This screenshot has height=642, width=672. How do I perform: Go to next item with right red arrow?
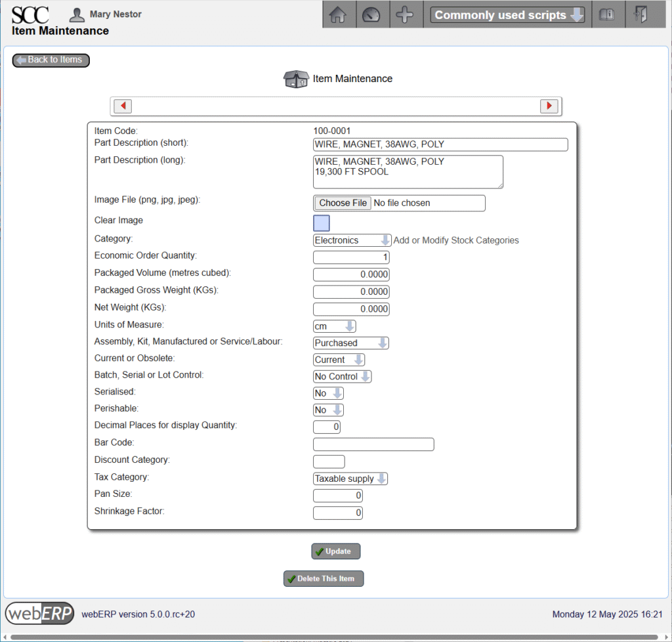pyautogui.click(x=549, y=106)
